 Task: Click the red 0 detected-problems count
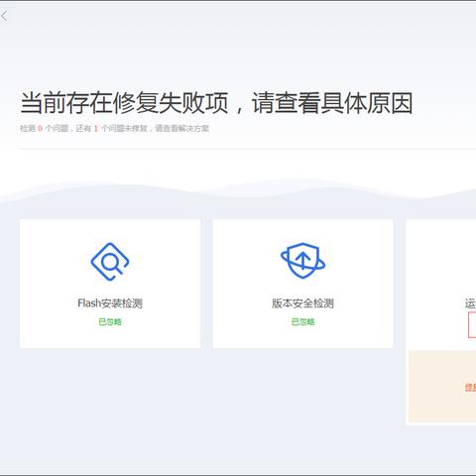(x=40, y=128)
